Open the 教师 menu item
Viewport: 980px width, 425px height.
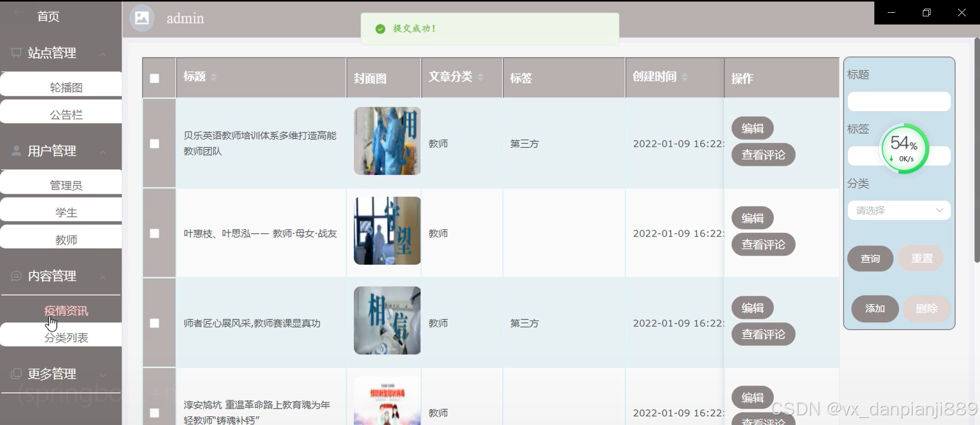[61, 237]
